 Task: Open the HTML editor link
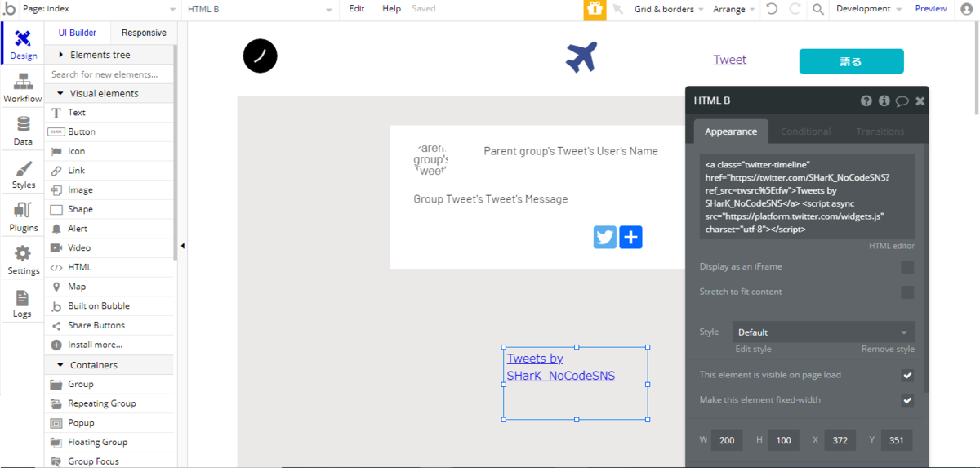pos(891,246)
